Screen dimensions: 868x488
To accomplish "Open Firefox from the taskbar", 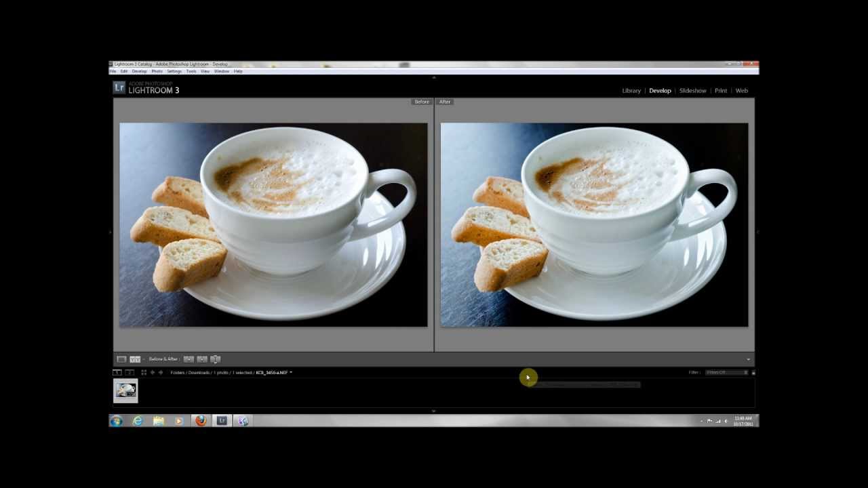I will [201, 421].
